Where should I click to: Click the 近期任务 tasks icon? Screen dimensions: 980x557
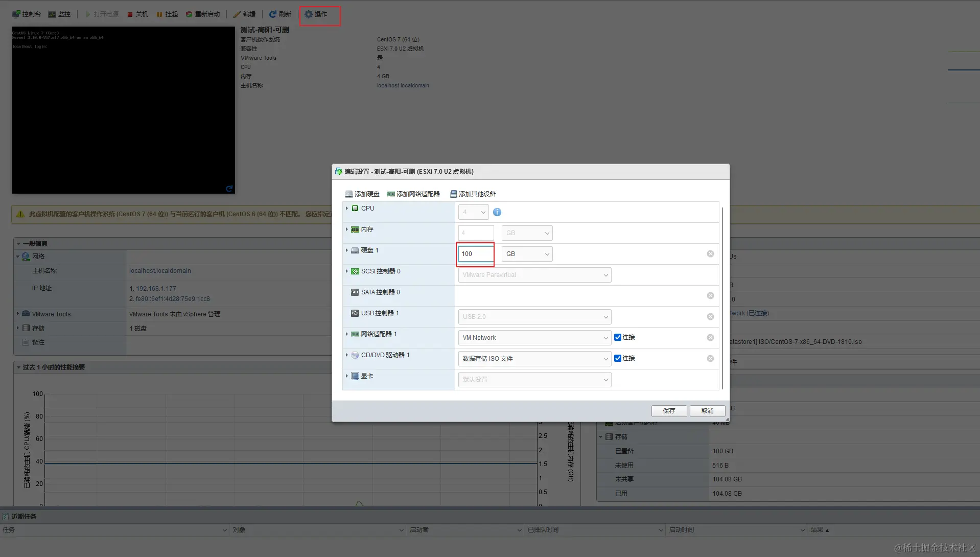[6, 517]
